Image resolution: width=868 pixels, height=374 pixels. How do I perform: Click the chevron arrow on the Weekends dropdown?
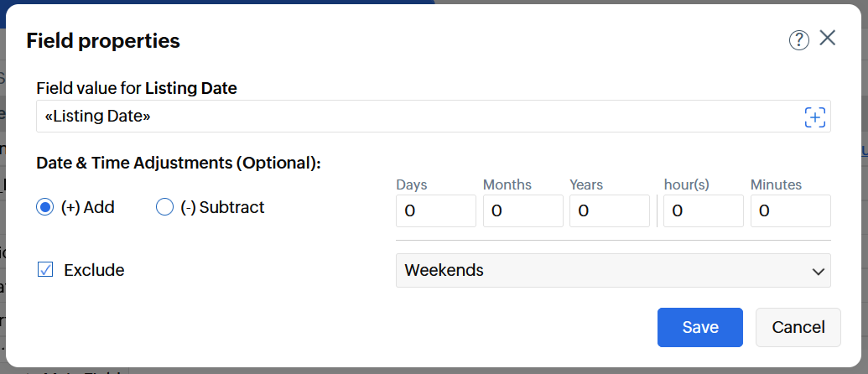[818, 271]
